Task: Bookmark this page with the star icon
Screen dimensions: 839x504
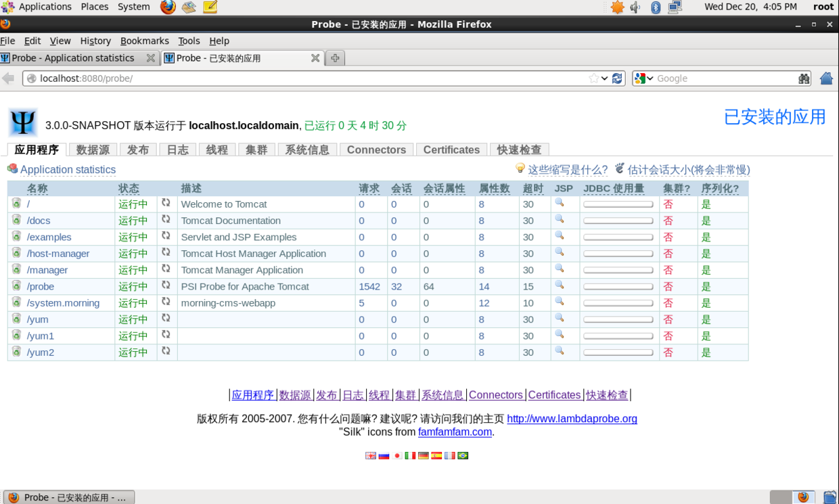Action: 594,78
